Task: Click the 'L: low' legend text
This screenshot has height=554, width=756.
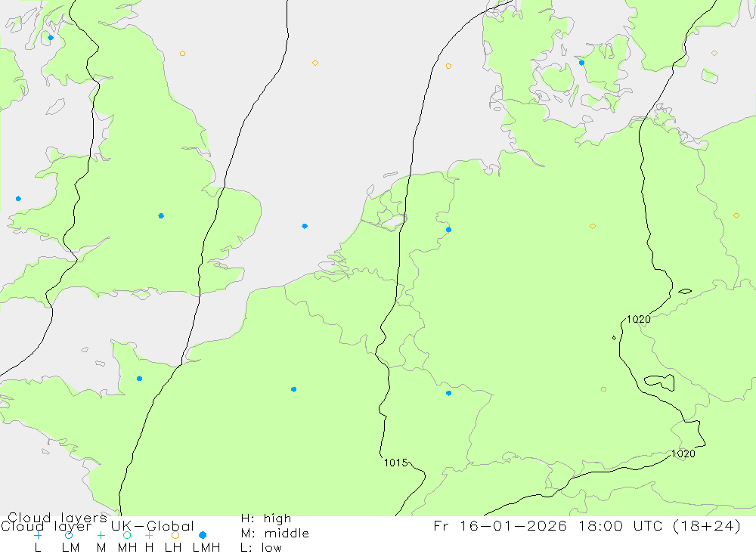Action: [261, 548]
